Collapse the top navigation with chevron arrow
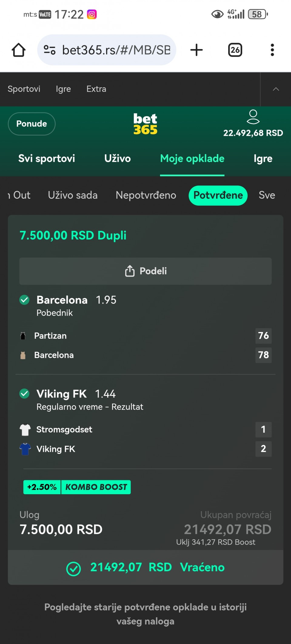 click(x=276, y=89)
